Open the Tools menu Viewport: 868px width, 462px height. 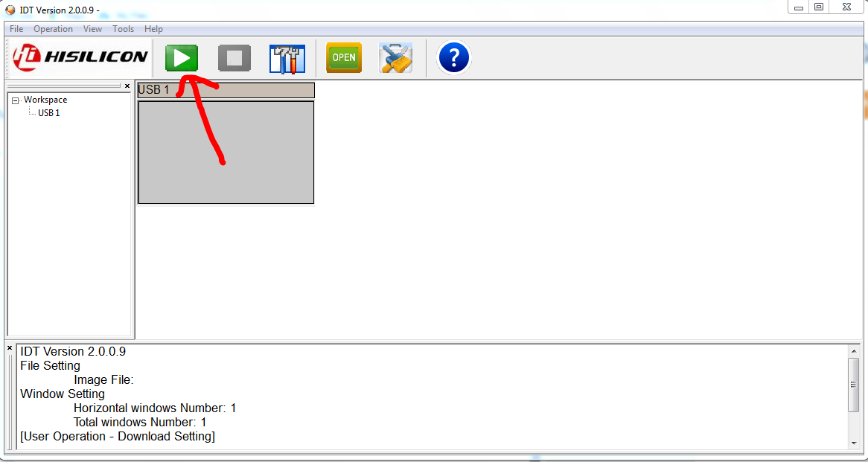tap(123, 29)
